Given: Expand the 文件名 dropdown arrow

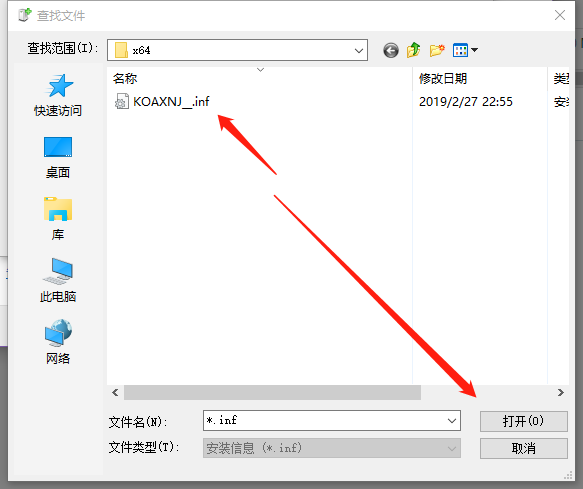Looking at the screenshot, I should click(452, 421).
